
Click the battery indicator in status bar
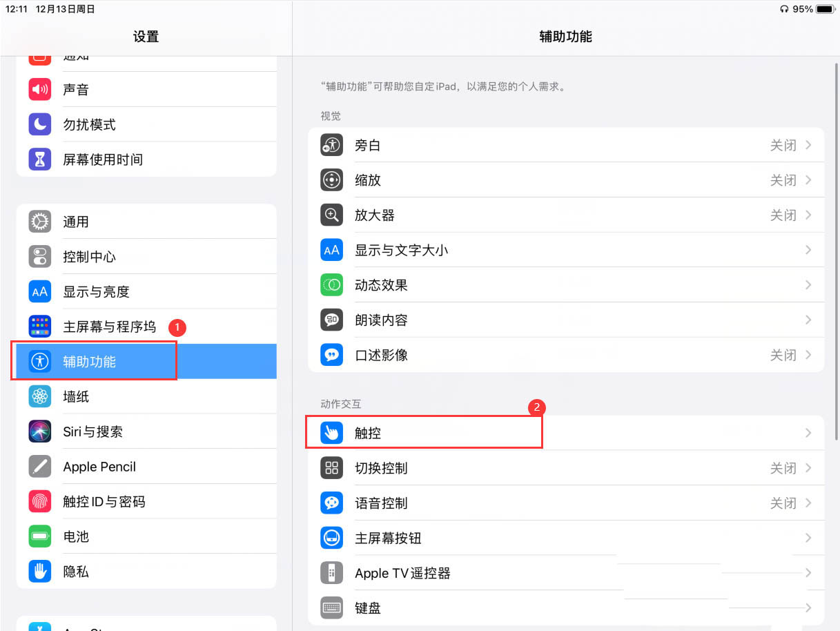821,9
